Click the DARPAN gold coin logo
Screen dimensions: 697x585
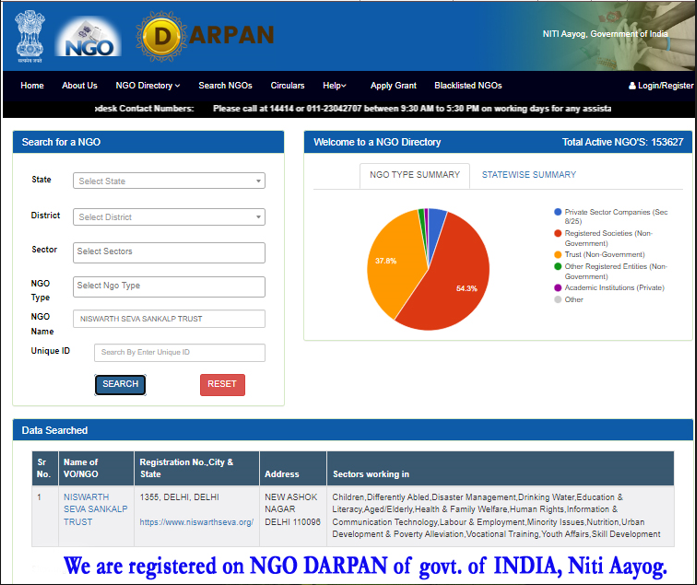point(161,36)
